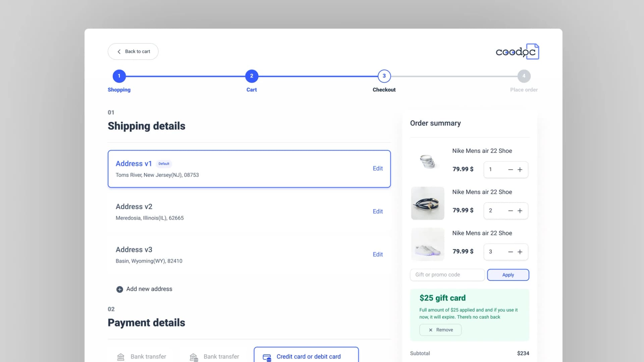
Task: Select greyed step circle number 4
Action: [524, 76]
